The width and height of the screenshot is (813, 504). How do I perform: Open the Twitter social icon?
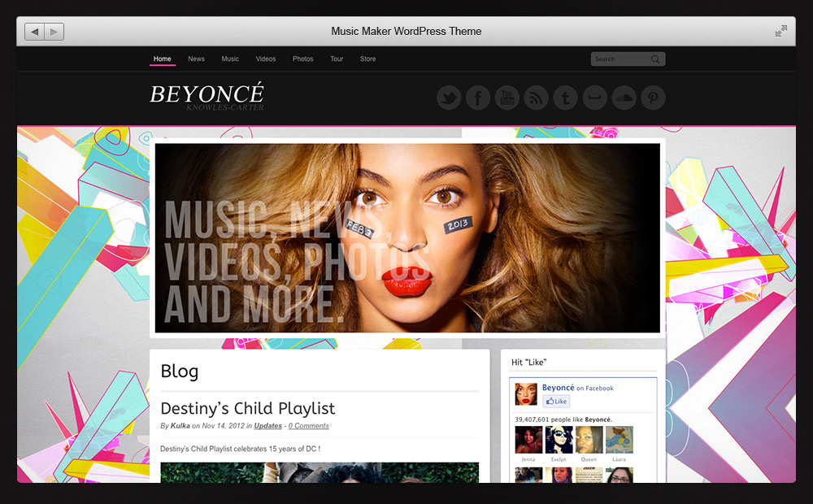[x=449, y=98]
